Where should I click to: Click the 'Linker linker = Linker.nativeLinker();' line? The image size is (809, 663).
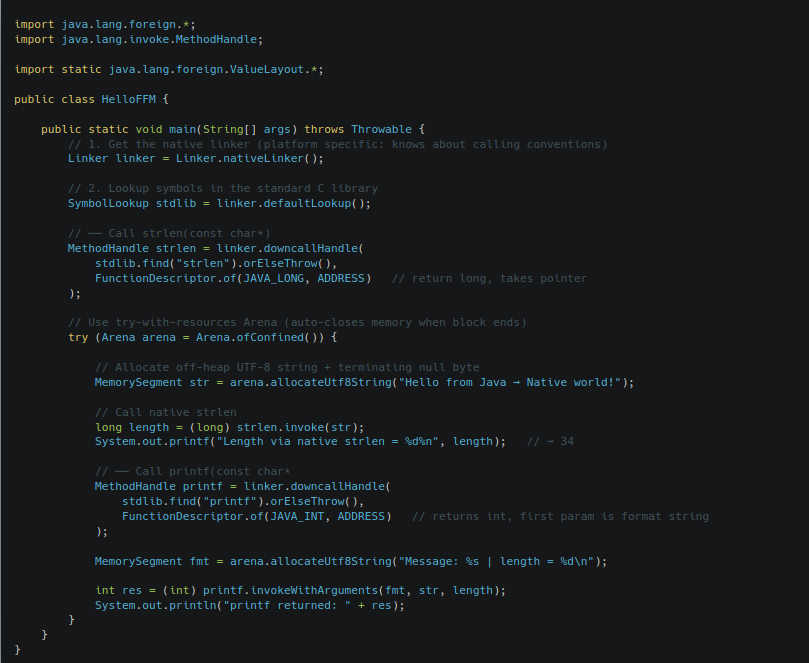tap(196, 159)
